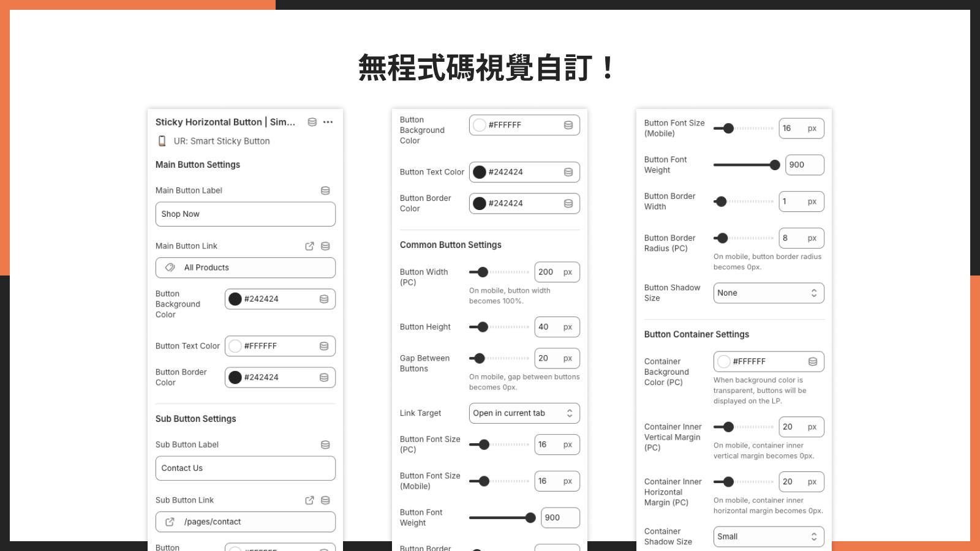Select the All Products link field
Viewport: 980px width, 551px height.
pyautogui.click(x=246, y=268)
